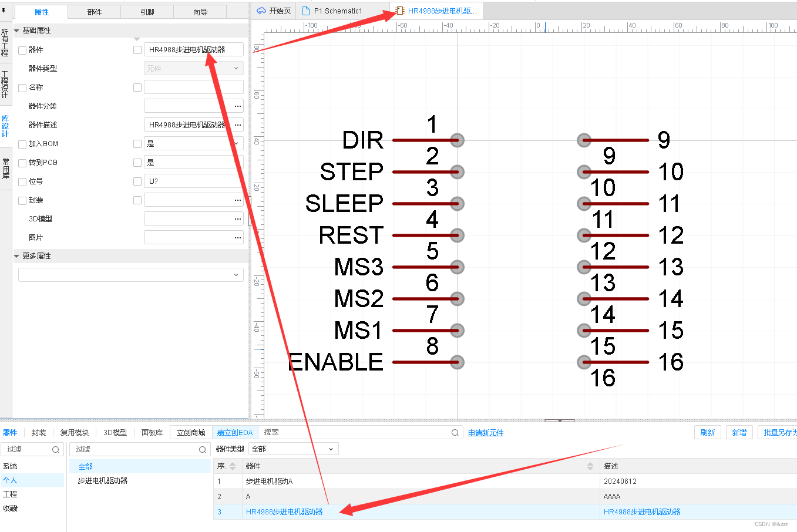The width and height of the screenshot is (797, 532).
Task: Select the 立创商城 source button
Action: click(191, 433)
